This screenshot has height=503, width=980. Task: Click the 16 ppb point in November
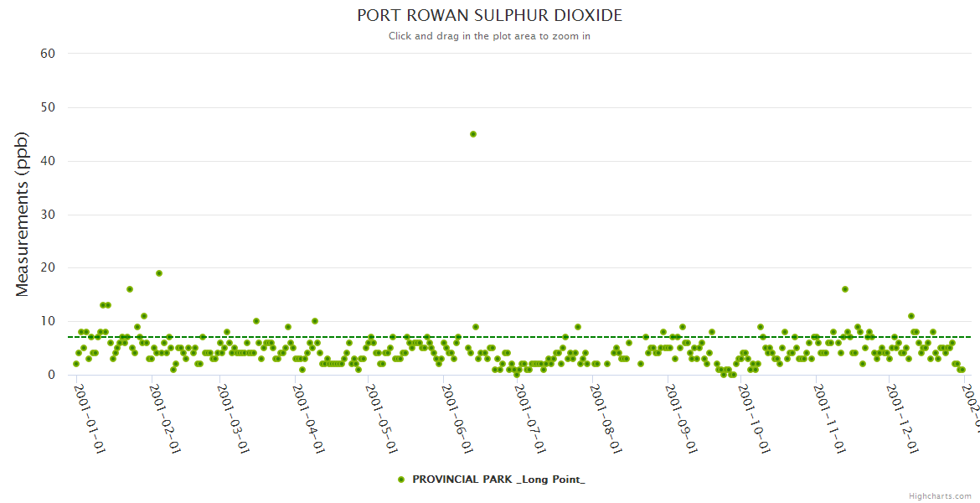[x=845, y=289]
